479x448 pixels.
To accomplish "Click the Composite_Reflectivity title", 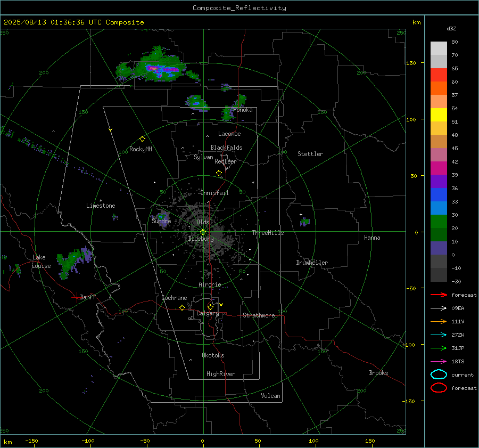I will click(239, 8).
